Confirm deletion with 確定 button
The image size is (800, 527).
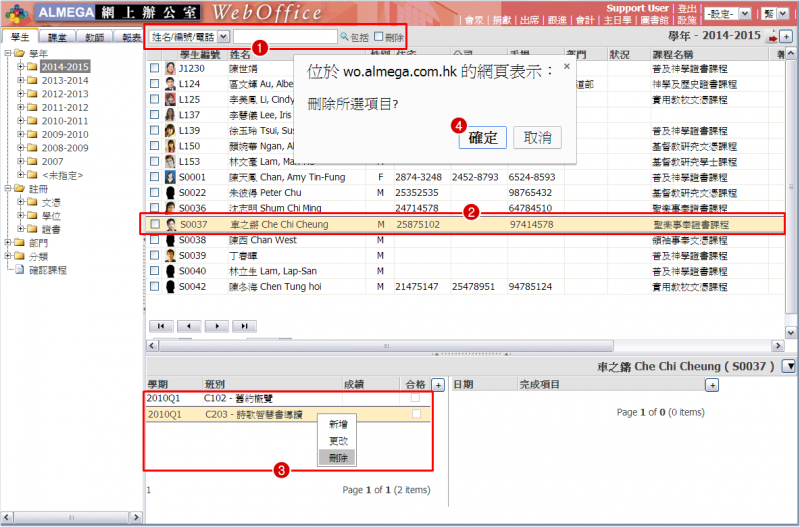(483, 137)
